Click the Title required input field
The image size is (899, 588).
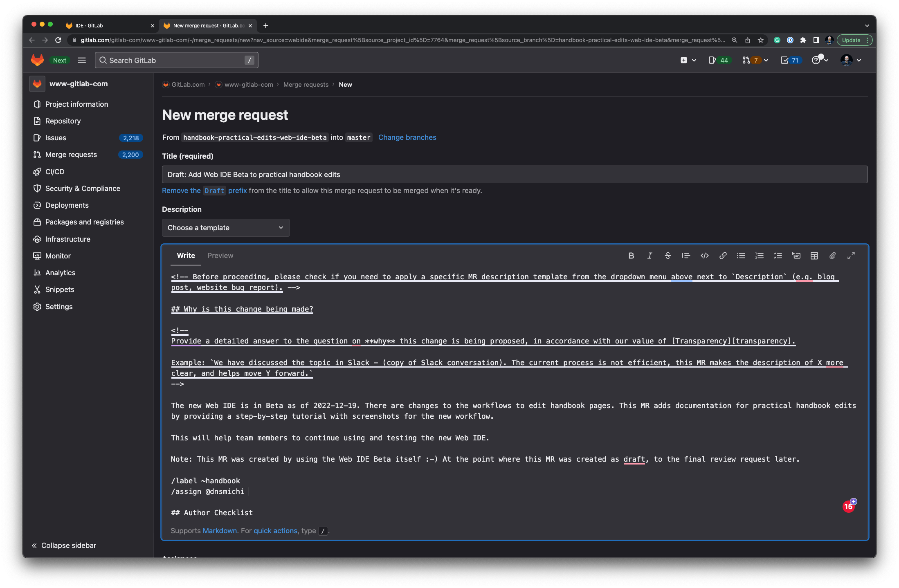point(514,174)
